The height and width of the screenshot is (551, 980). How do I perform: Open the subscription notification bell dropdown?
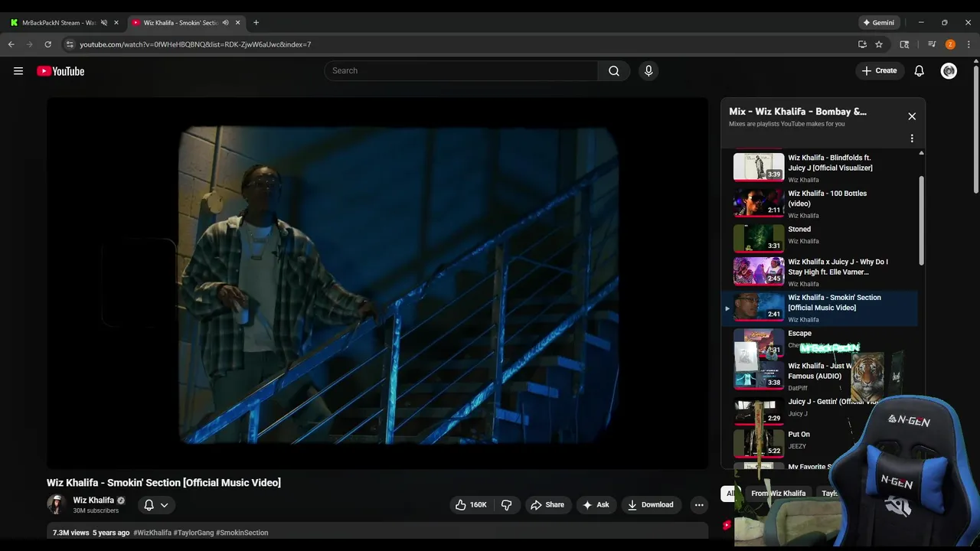point(155,505)
